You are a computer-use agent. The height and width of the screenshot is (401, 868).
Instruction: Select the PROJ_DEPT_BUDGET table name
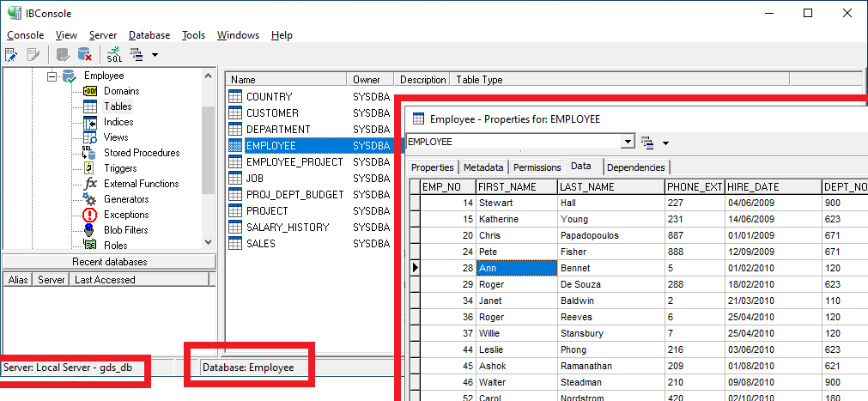[x=295, y=195]
